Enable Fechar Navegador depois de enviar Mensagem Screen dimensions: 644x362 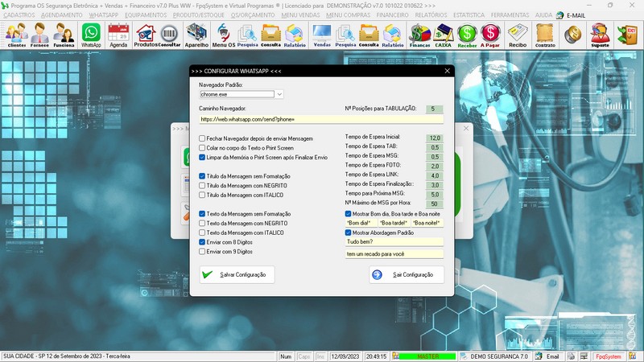202,138
